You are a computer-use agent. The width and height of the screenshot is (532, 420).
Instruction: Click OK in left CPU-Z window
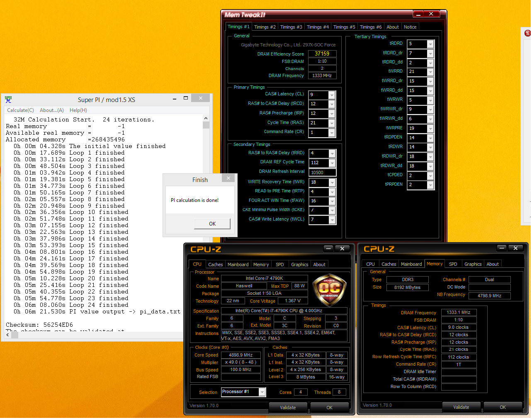(x=329, y=408)
